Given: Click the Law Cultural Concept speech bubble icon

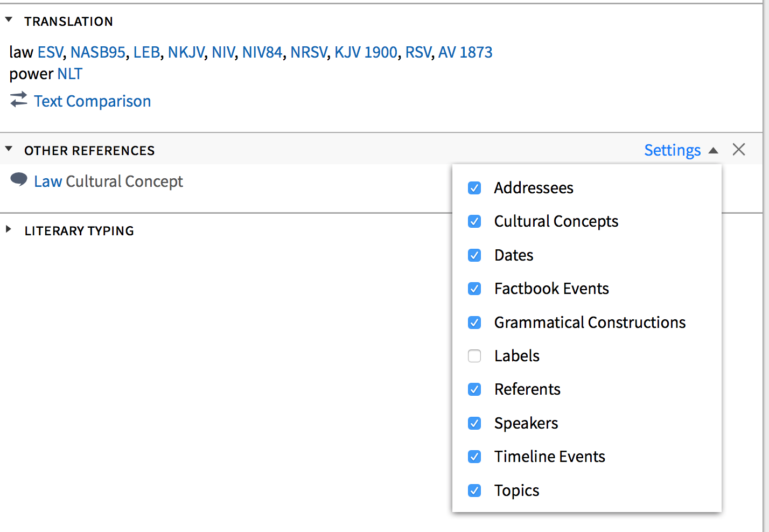Looking at the screenshot, I should 19,179.
